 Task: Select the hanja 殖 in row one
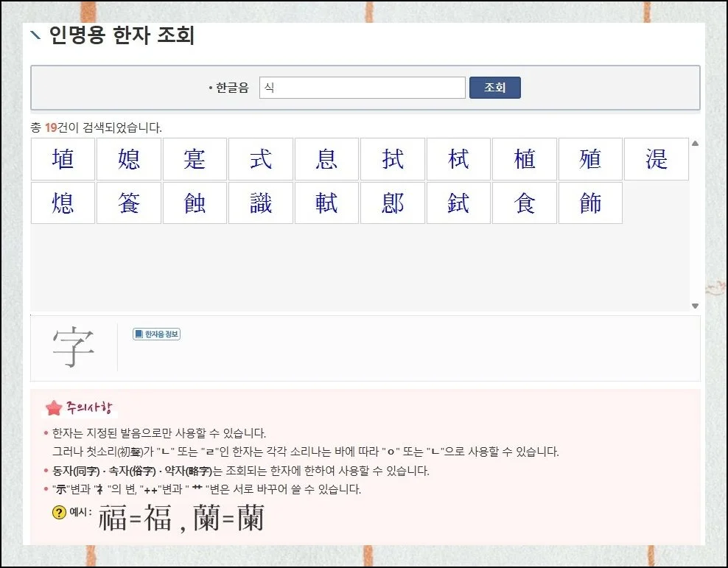coord(590,158)
